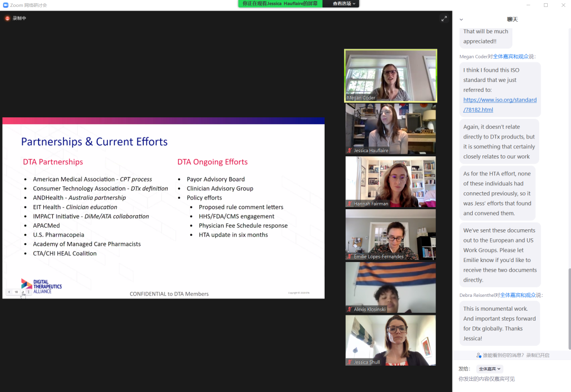Screen dimensions: 571x392
Task: Click the muted mic icon on Jessica Hauflaire's video
Action: (349, 151)
